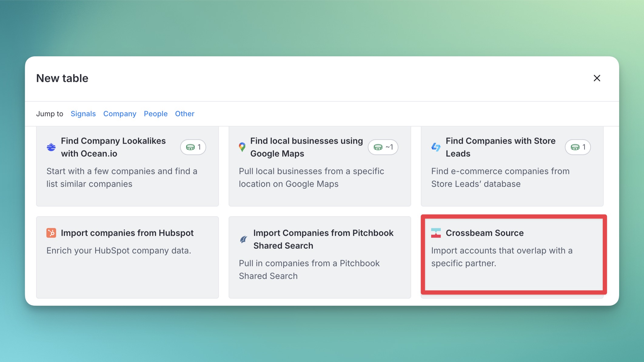Click the Google Maps ~1 credit badge

pyautogui.click(x=383, y=147)
